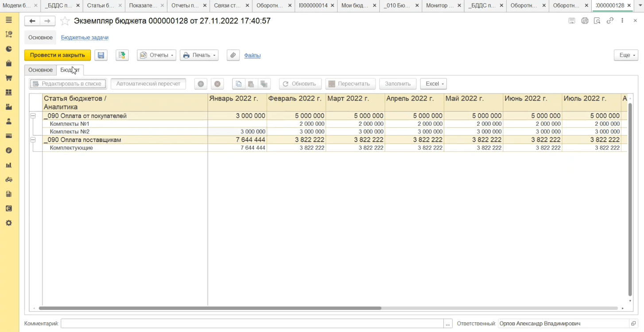
Task: Open the ruble coin section in sidebar
Action: [x=9, y=151]
